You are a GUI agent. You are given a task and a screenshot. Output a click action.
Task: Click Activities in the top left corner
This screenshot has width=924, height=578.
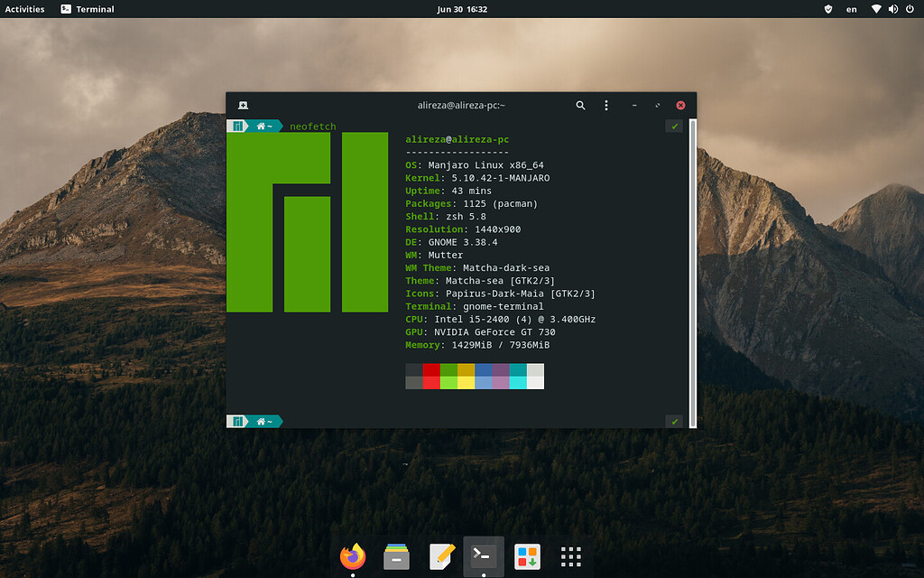(x=24, y=9)
